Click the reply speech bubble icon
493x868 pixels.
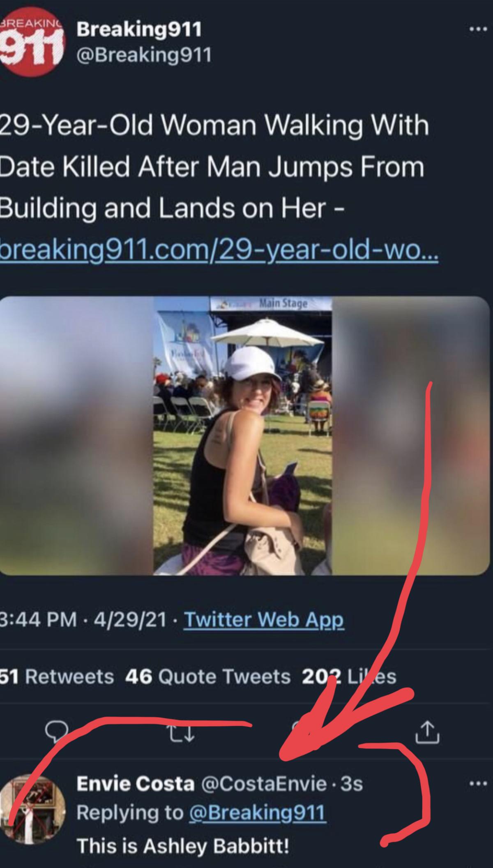click(x=55, y=731)
